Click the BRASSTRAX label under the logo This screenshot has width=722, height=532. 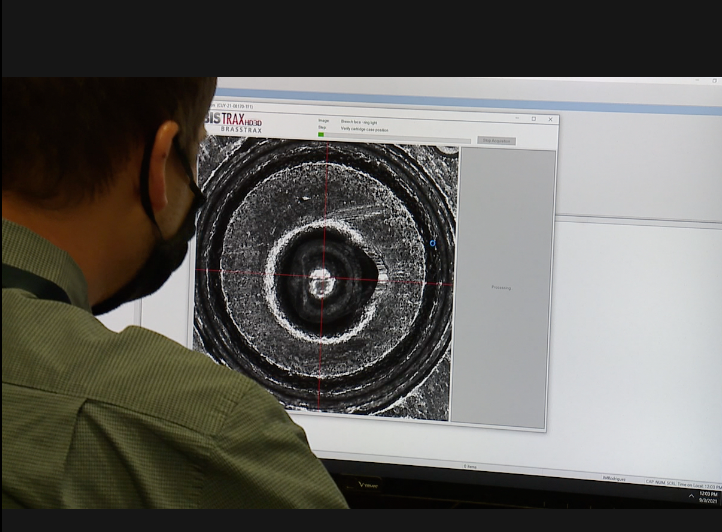click(x=241, y=130)
